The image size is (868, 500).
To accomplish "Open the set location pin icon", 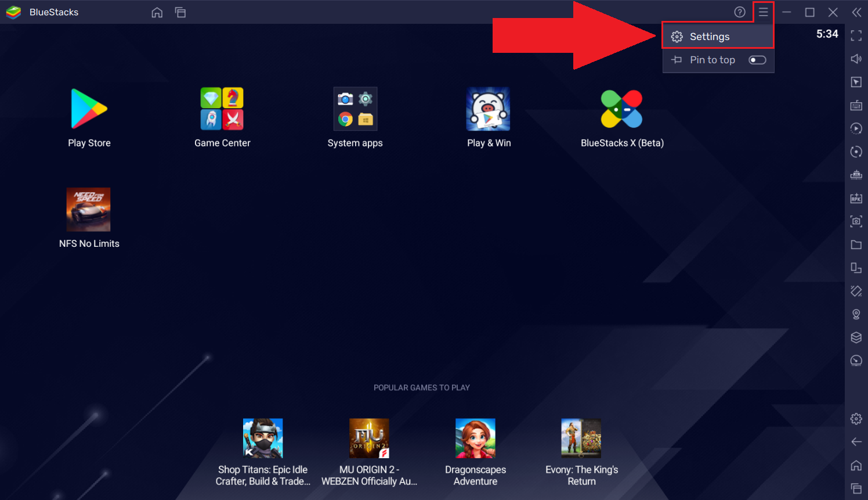I will click(856, 315).
